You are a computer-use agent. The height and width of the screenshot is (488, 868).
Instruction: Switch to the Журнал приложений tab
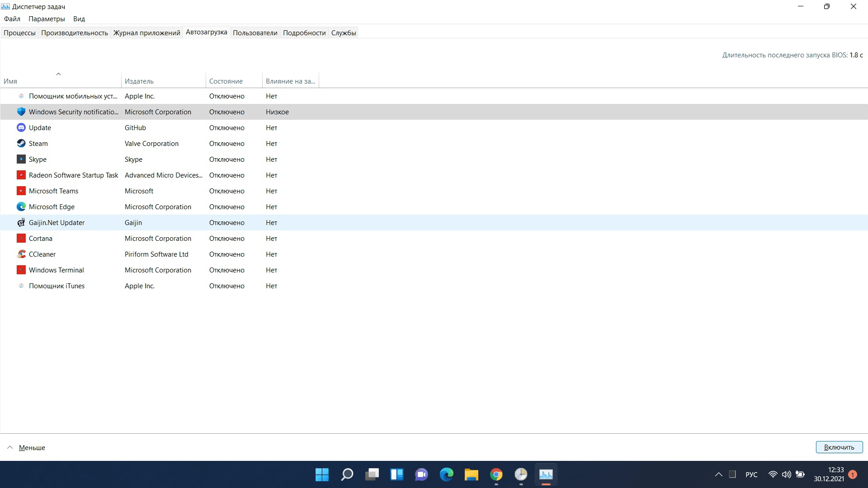pos(146,33)
